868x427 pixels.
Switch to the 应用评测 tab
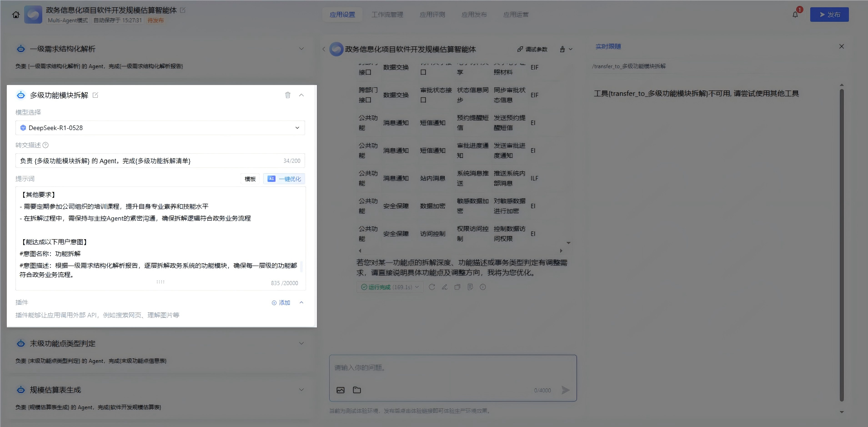pos(432,15)
